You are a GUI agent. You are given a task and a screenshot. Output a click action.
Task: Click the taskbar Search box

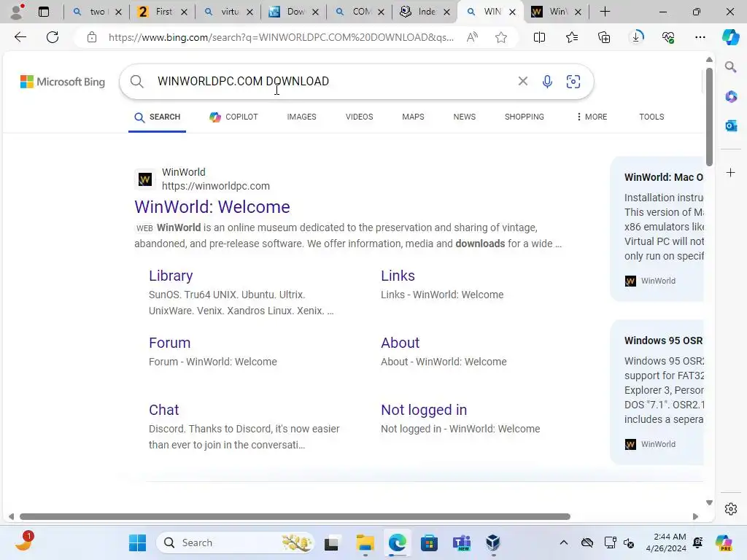236,542
